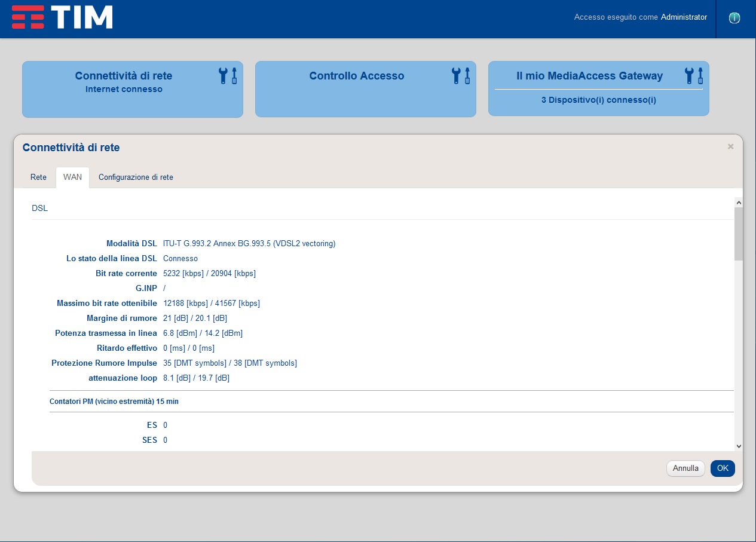The width and height of the screenshot is (756, 542).
Task: Click the scrollbar down arrow
Action: coord(739,446)
